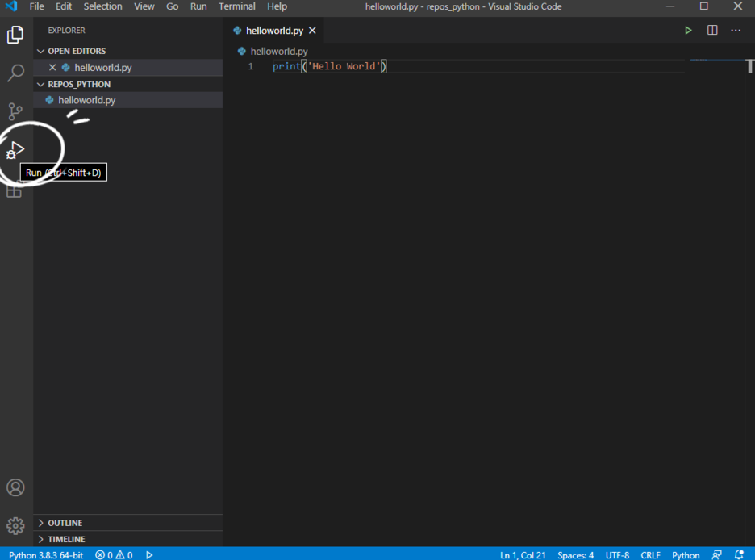Open the Terminal menu
The height and width of the screenshot is (560, 755).
pos(237,6)
